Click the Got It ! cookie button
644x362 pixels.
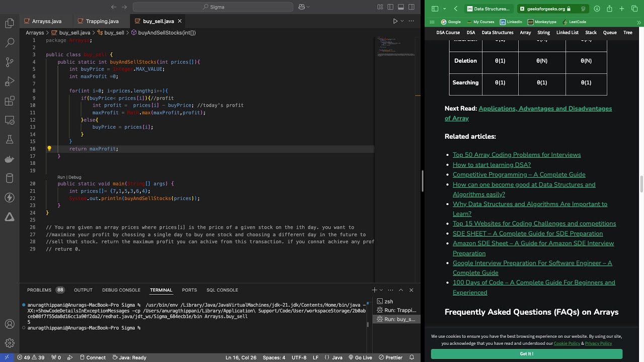pos(527,353)
